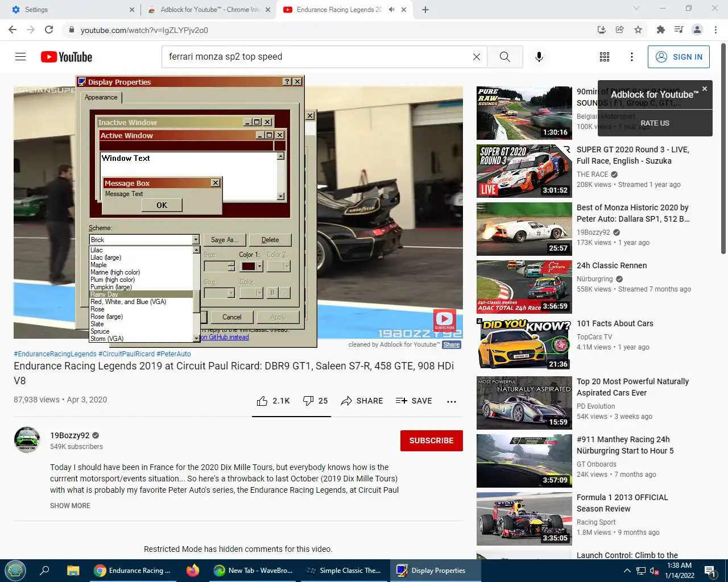Open Chrome media control icon
Viewport: 728px width, 582px height.
[x=679, y=30]
